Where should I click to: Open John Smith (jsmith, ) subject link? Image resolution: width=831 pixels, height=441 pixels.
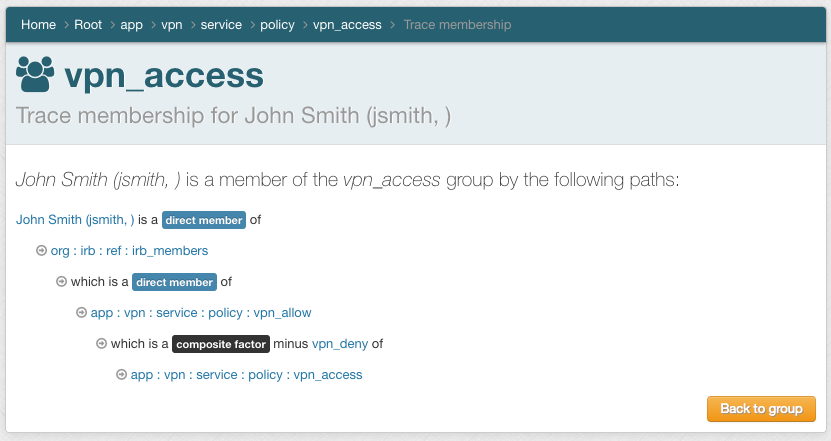pos(75,220)
